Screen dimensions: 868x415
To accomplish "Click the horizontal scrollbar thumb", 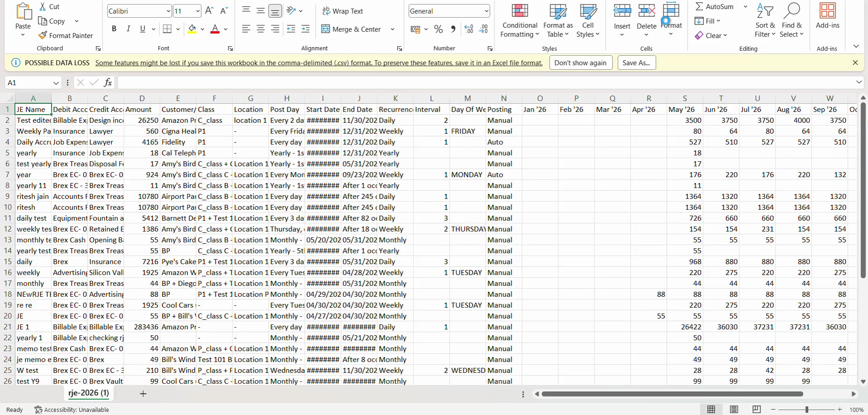I will (672, 394).
